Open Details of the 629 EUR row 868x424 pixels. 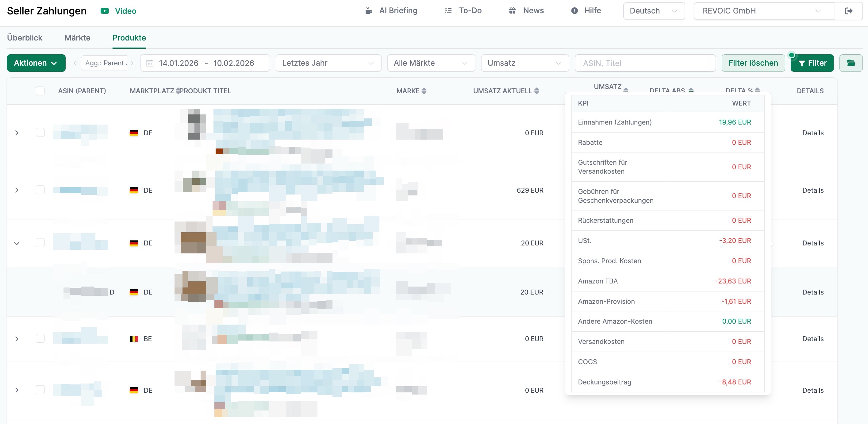click(x=812, y=190)
